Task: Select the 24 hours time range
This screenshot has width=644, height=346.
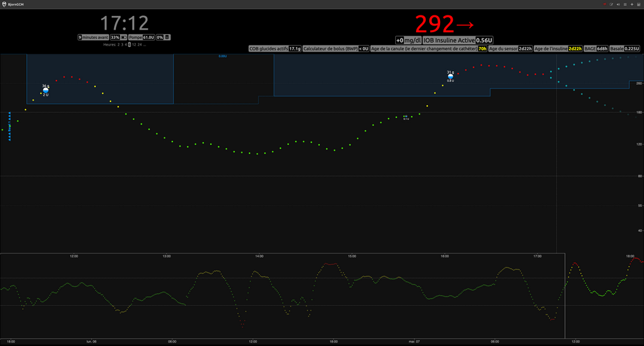Action: pos(140,44)
